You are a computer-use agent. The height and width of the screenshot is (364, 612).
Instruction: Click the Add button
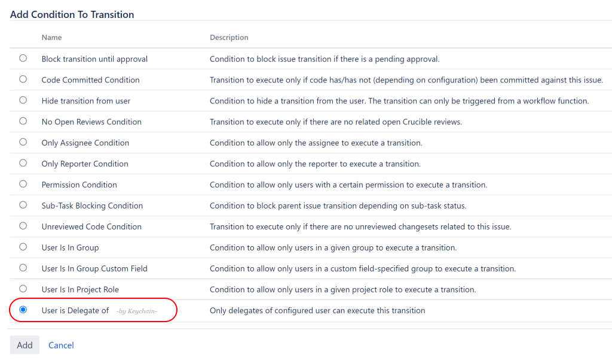click(x=25, y=345)
